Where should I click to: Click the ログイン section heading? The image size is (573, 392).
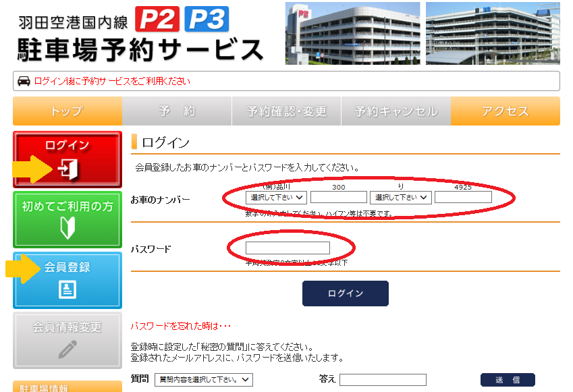coord(165,142)
